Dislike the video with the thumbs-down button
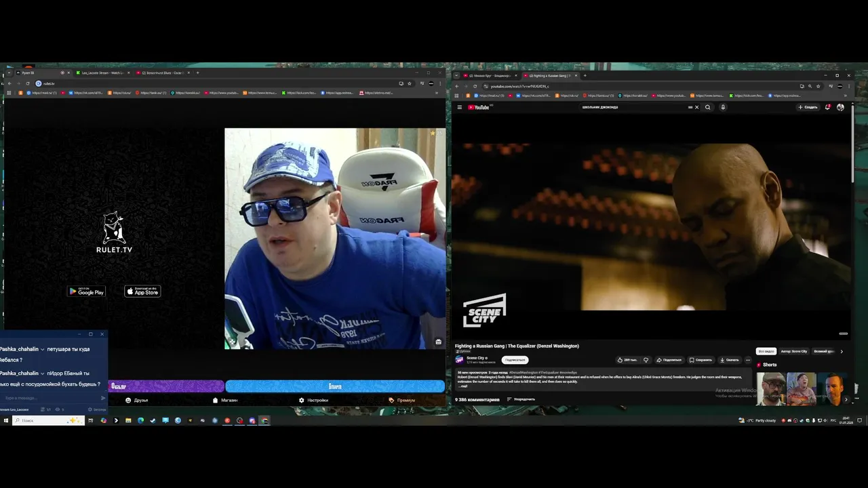 646,360
